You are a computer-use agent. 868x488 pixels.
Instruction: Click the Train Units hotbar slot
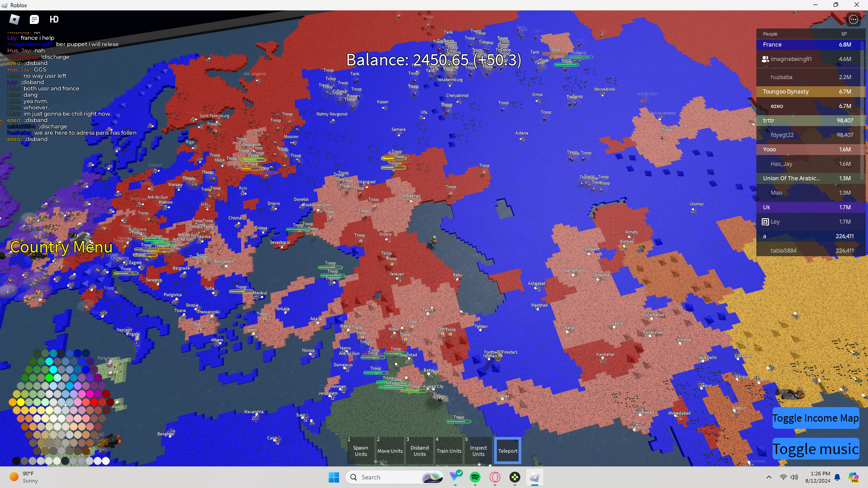pos(449,450)
